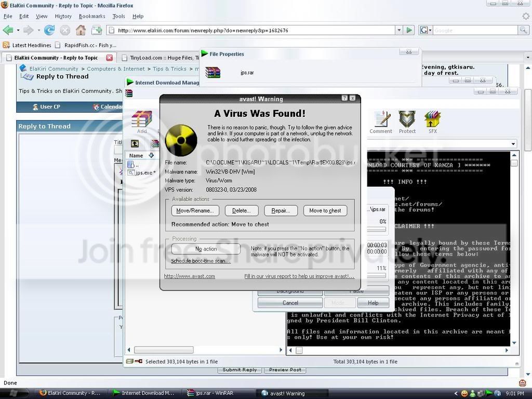Click the new tab toolbar icon

tap(97, 30)
